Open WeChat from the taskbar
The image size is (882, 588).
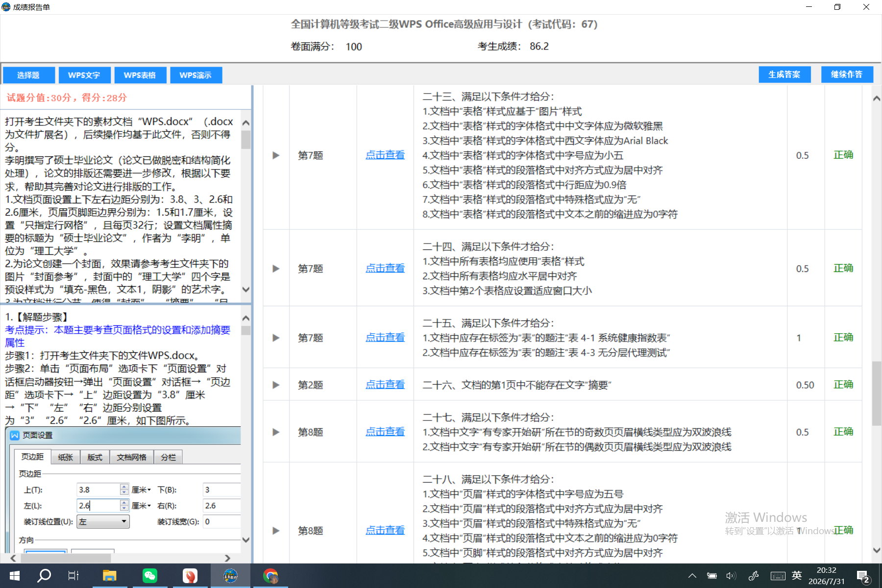click(150, 576)
